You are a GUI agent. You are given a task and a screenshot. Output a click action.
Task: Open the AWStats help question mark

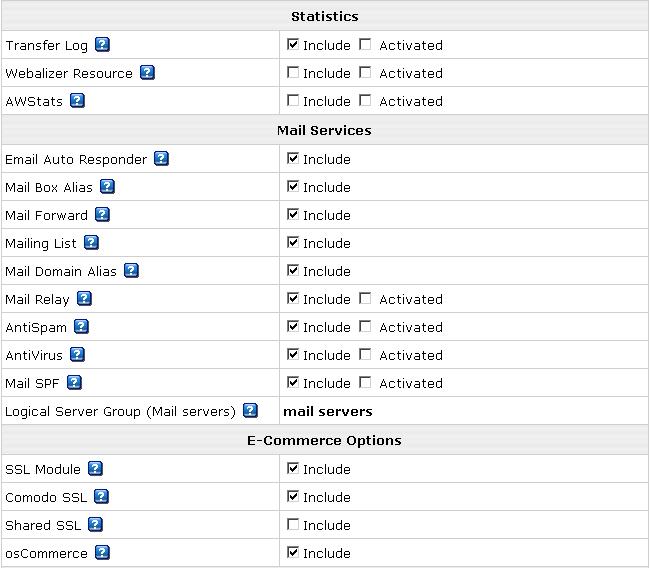click(77, 100)
